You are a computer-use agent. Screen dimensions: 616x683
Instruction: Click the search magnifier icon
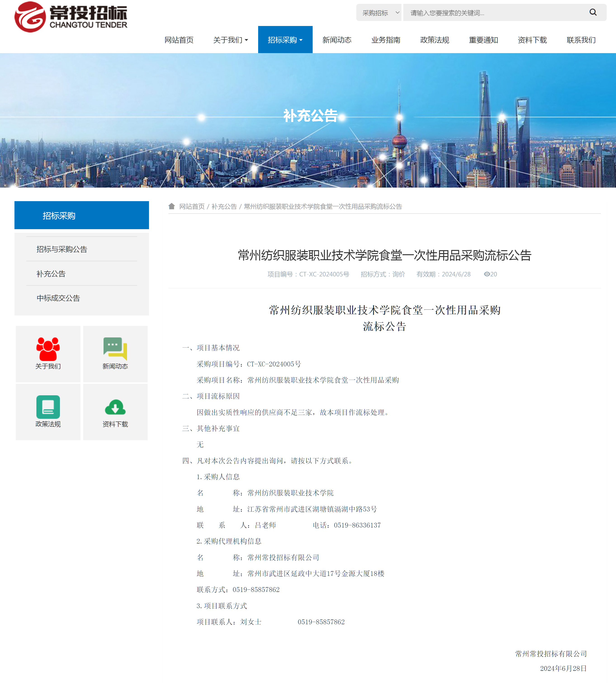click(593, 12)
